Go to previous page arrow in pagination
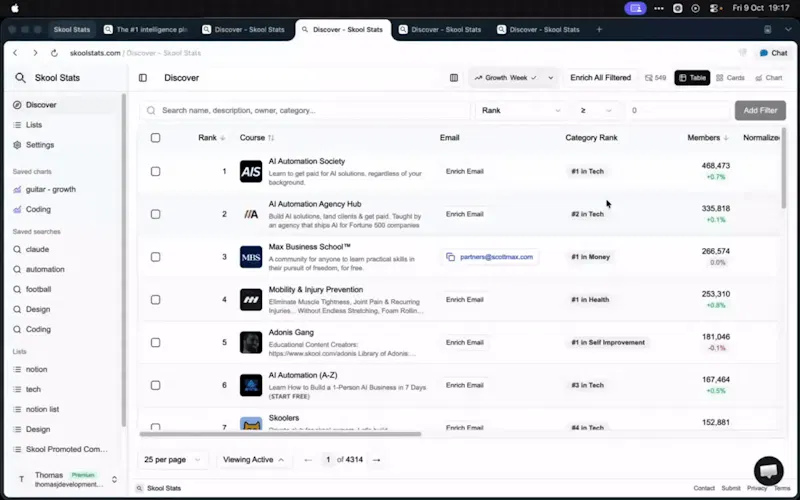The image size is (800, 500). pyautogui.click(x=308, y=460)
